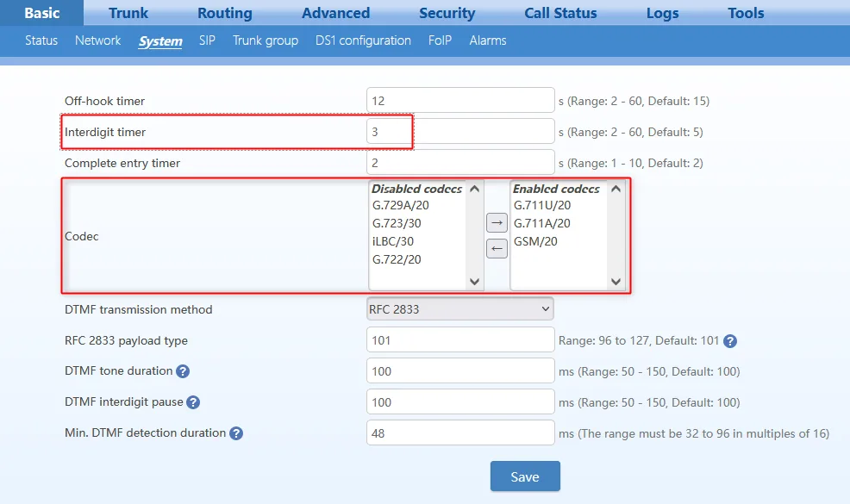Focus the Min. DTMF detection duration field
This screenshot has width=850, height=504.
point(461,433)
